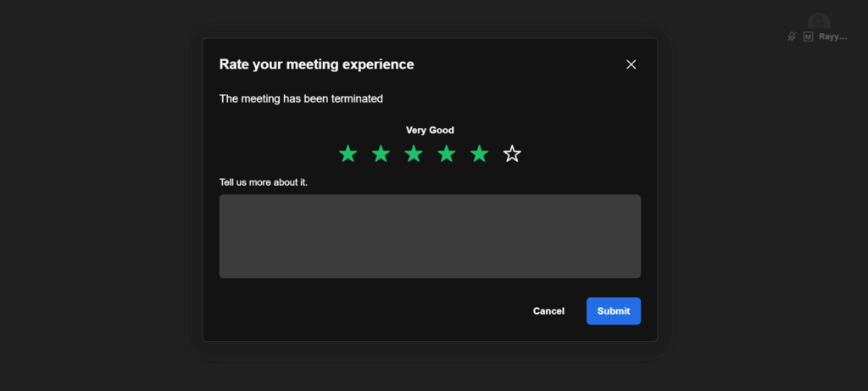Set rating to four stars

pyautogui.click(x=447, y=154)
